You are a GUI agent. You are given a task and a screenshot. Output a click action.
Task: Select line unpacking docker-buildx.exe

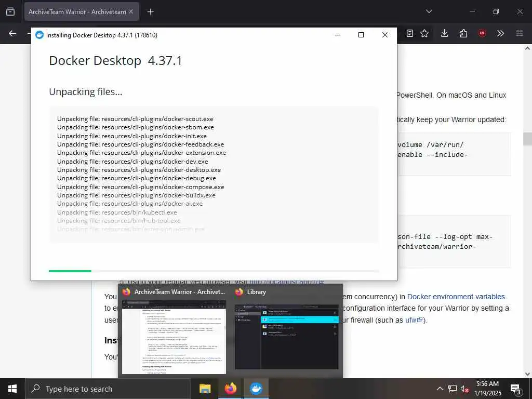pyautogui.click(x=136, y=195)
